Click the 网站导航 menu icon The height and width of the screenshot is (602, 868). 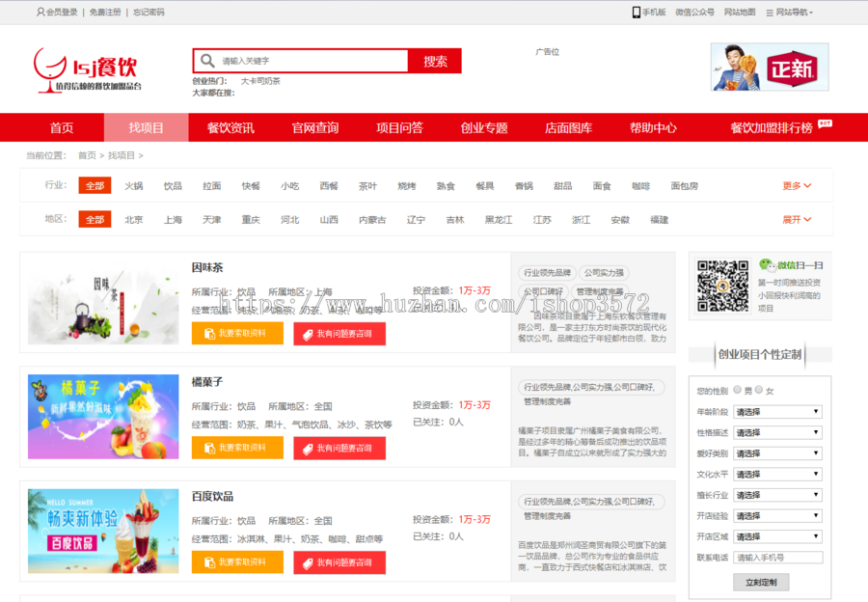[769, 13]
